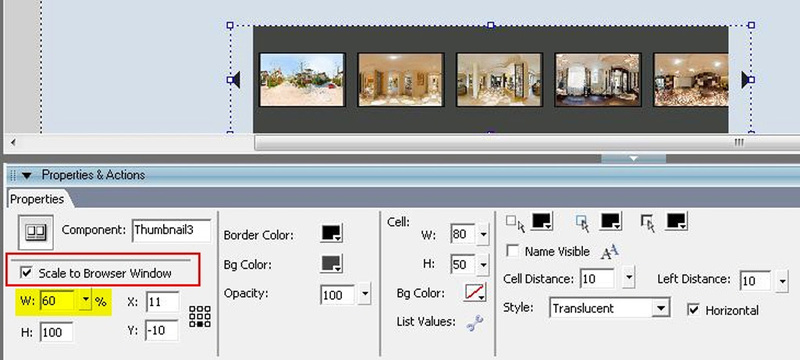
Task: Open the normal-state cell border color swatch
Action: pos(542,221)
